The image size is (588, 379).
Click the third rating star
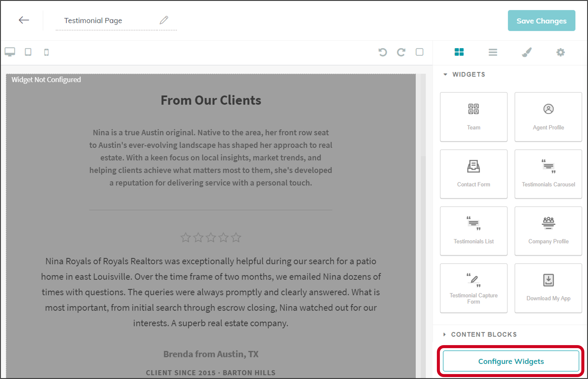coord(211,237)
